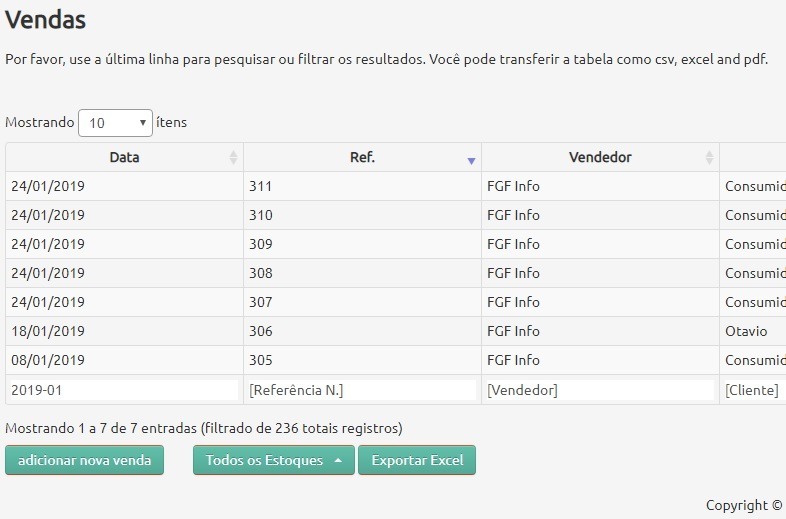
Task: Click sort arrows icon in Data column
Action: point(233,158)
